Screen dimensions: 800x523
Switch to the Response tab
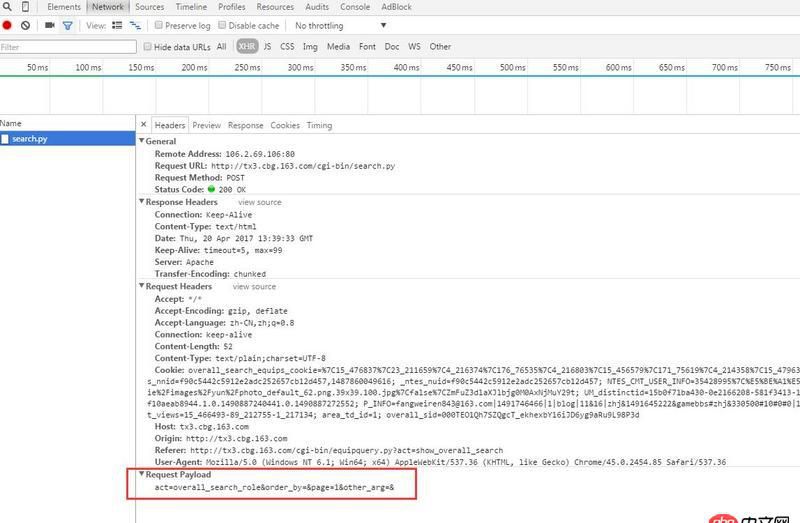(x=245, y=125)
